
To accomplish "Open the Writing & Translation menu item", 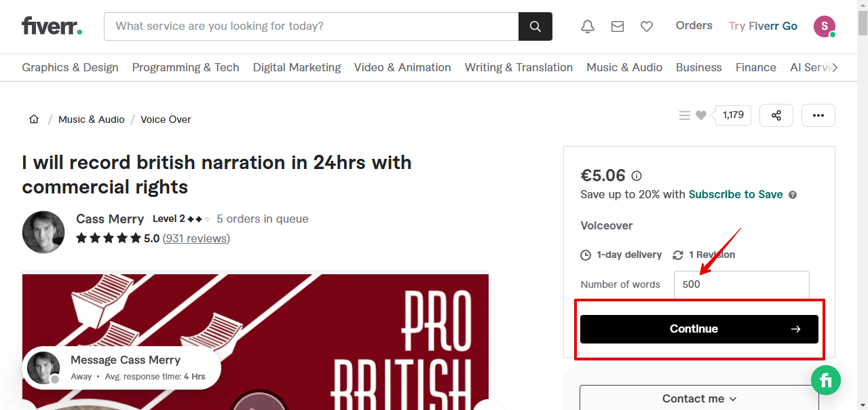I will 518,67.
